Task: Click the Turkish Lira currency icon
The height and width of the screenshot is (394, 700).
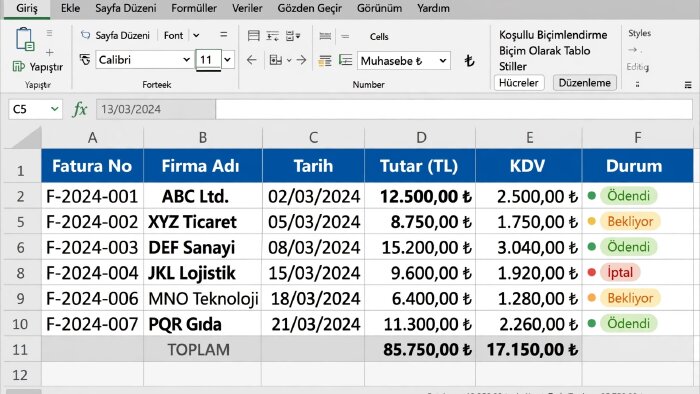Action: coord(469,60)
